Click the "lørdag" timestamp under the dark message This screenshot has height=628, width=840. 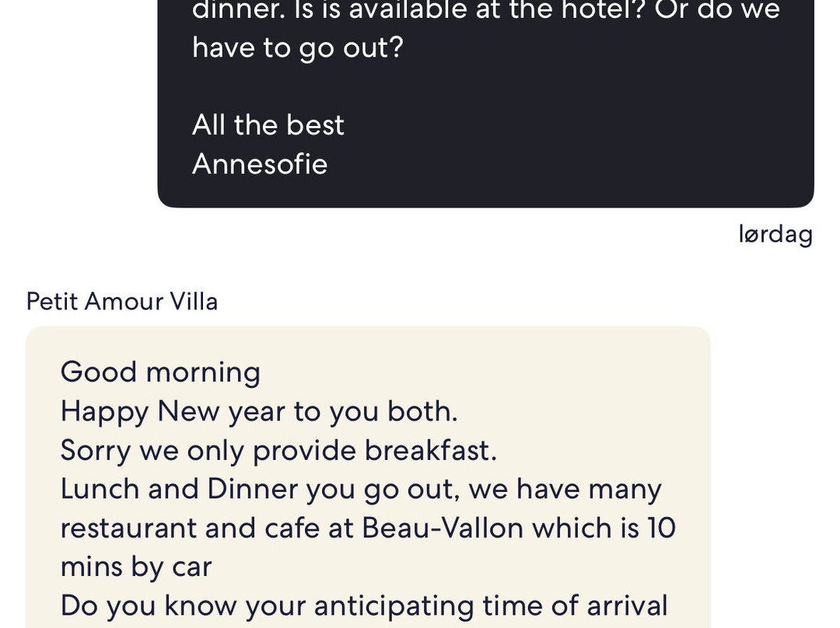[775, 235]
